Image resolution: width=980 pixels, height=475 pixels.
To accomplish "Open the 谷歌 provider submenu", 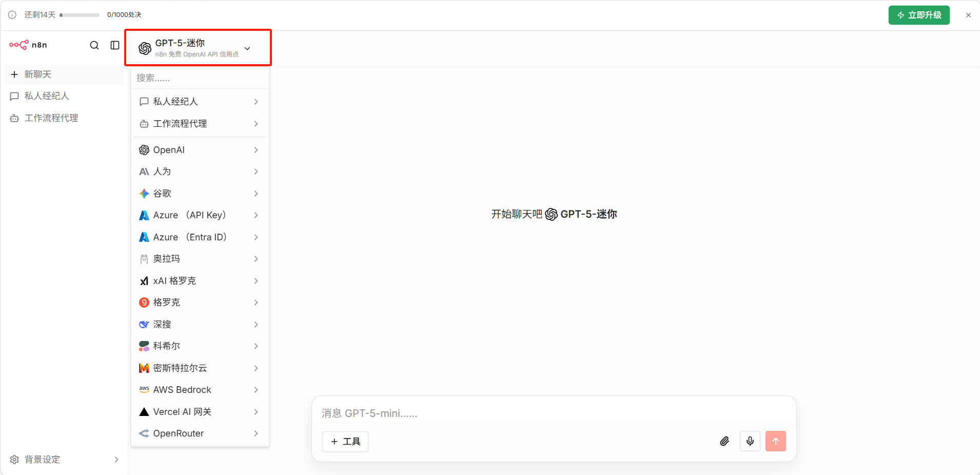I will pos(200,194).
